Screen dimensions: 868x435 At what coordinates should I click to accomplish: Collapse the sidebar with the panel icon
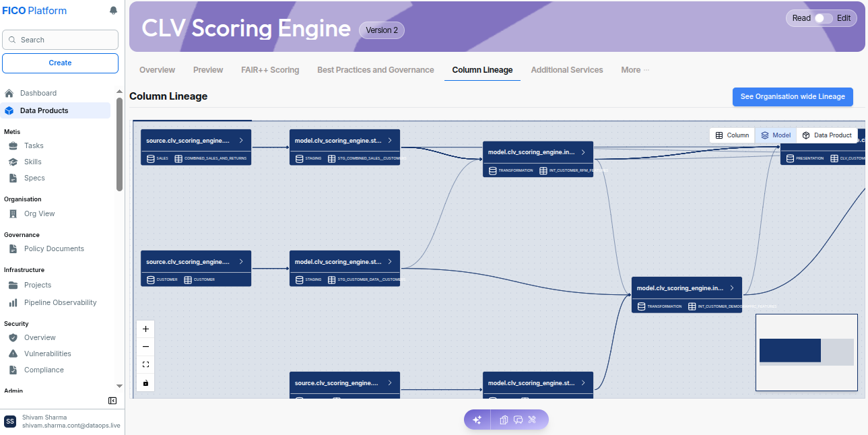(112, 401)
